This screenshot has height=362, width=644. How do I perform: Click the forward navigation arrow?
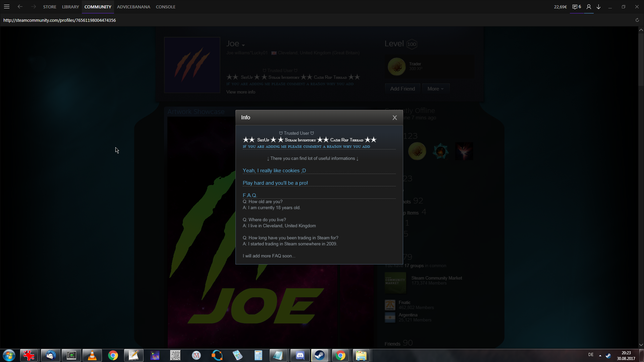pyautogui.click(x=34, y=7)
